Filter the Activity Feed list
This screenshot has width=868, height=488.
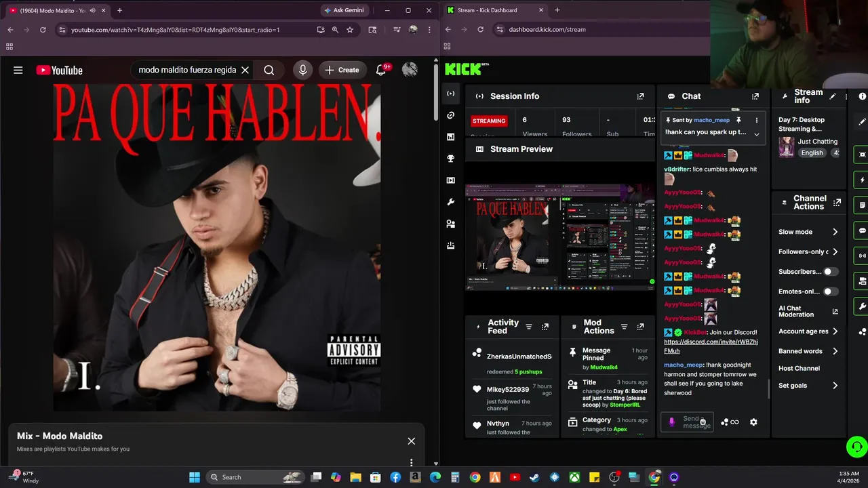point(529,327)
